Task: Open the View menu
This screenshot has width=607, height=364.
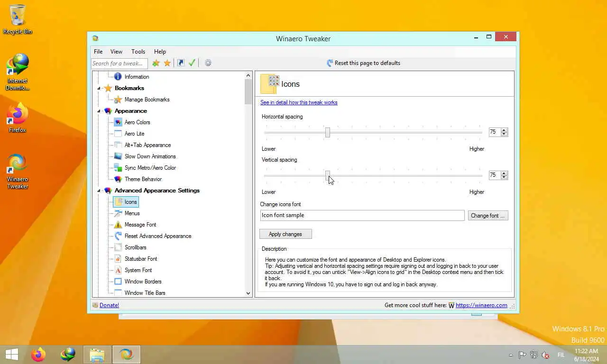Action: tap(116, 52)
